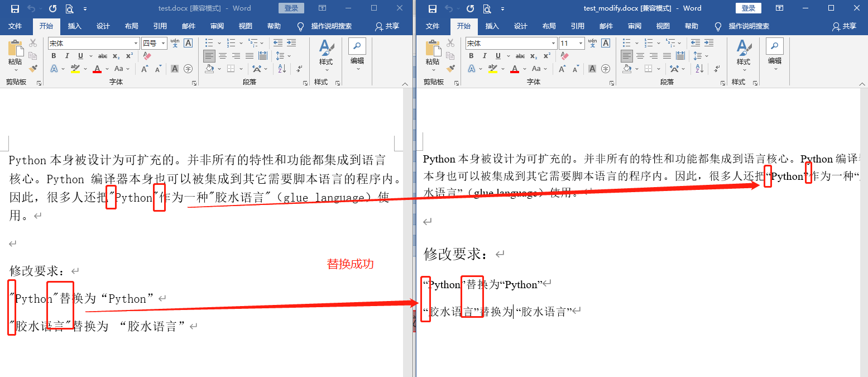
Task: Click shading paint bucket in test_modify.docx window
Action: click(627, 69)
